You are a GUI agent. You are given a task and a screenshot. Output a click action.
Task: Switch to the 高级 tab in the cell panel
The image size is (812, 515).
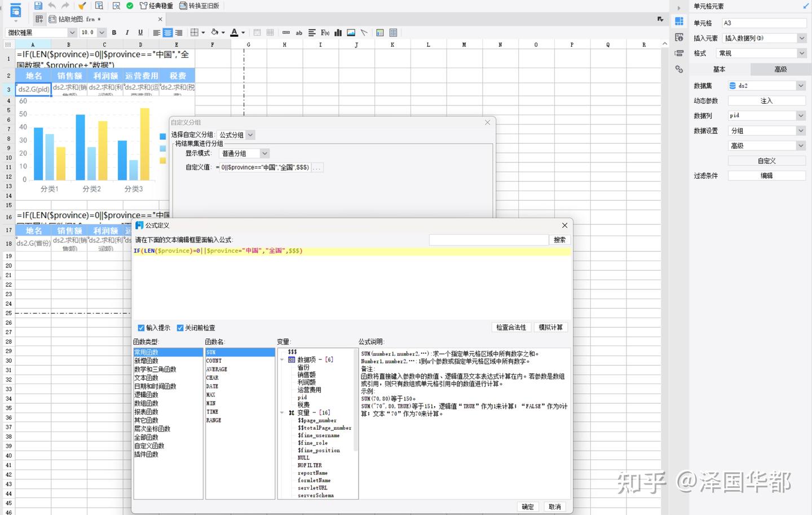tap(780, 69)
